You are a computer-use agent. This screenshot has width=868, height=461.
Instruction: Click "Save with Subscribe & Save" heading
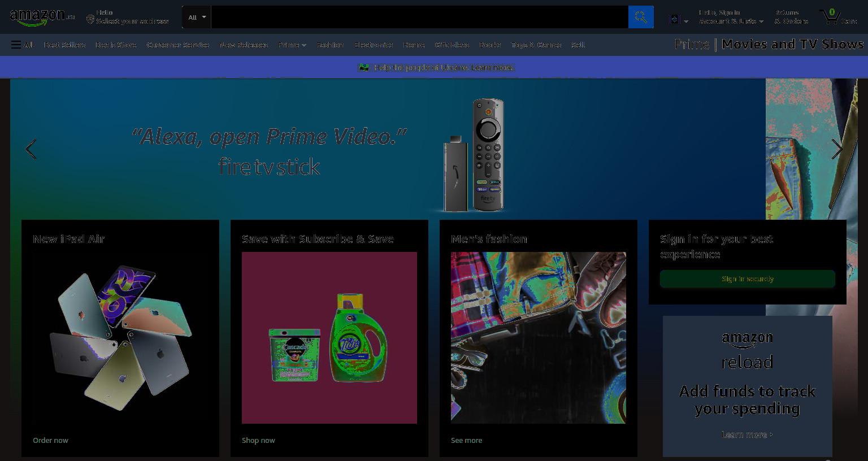pyautogui.click(x=318, y=239)
